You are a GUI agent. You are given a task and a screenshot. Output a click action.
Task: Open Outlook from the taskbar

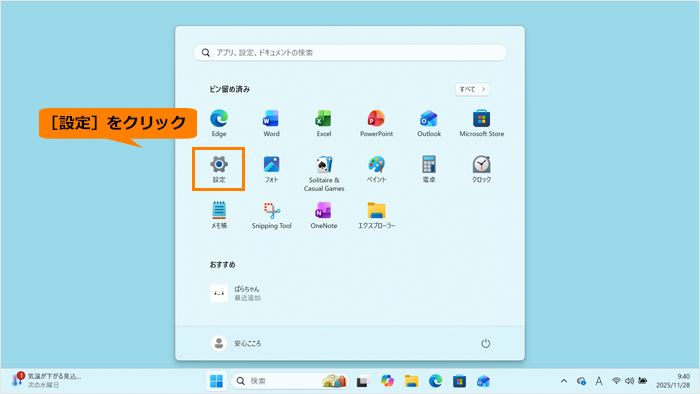483,381
